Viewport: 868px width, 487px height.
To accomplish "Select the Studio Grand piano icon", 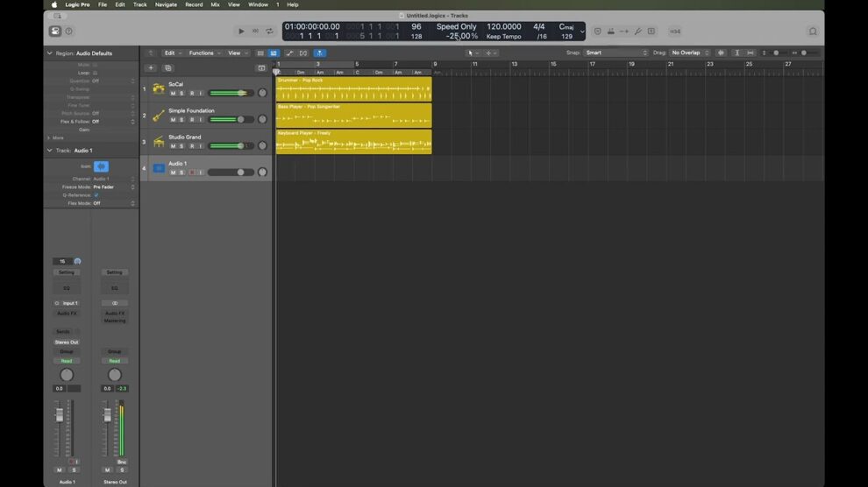I will pyautogui.click(x=159, y=142).
